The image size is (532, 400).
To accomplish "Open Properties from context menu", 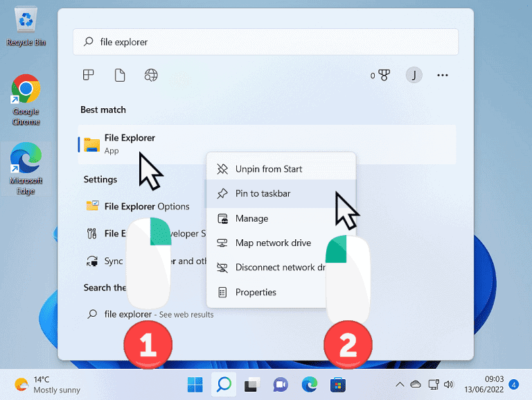I will click(256, 292).
